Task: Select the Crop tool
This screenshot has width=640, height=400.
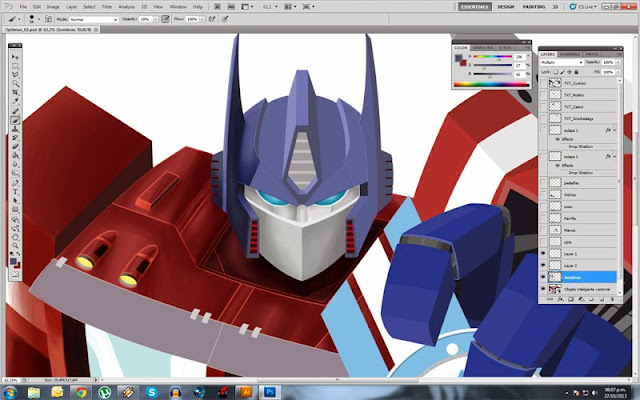Action: click(15, 93)
